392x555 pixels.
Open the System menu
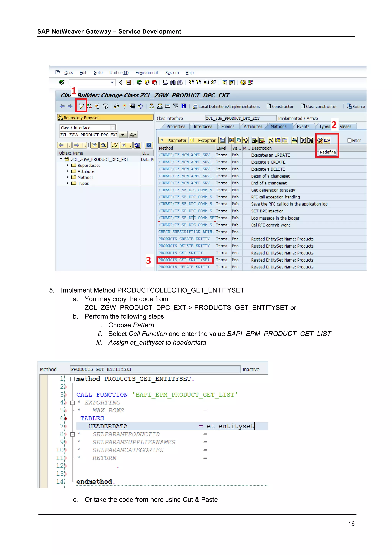172,73
